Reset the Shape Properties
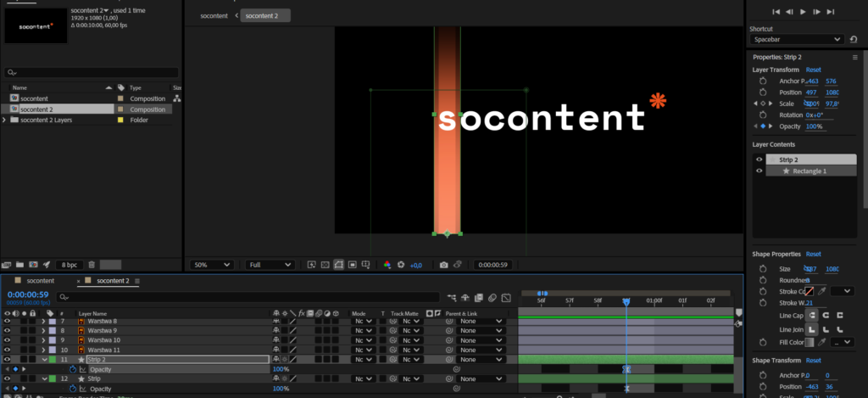The height and width of the screenshot is (398, 868). point(813,254)
